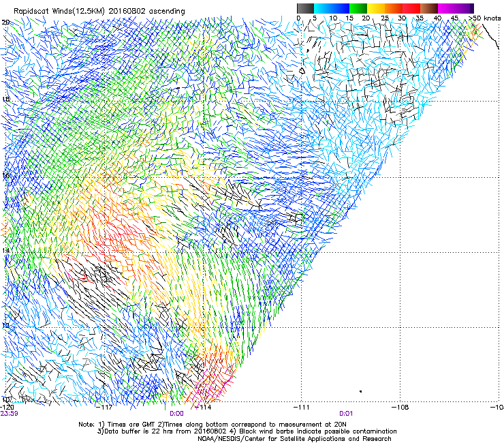Click the "35" legend scale label
The height and width of the screenshot is (443, 504).
pyautogui.click(x=420, y=18)
